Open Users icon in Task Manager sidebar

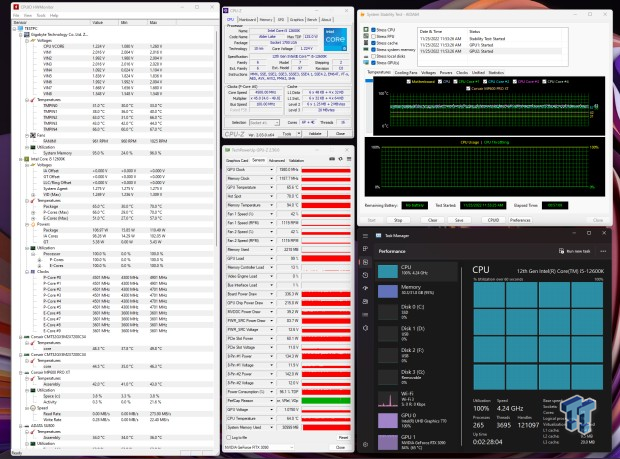tap(365, 302)
